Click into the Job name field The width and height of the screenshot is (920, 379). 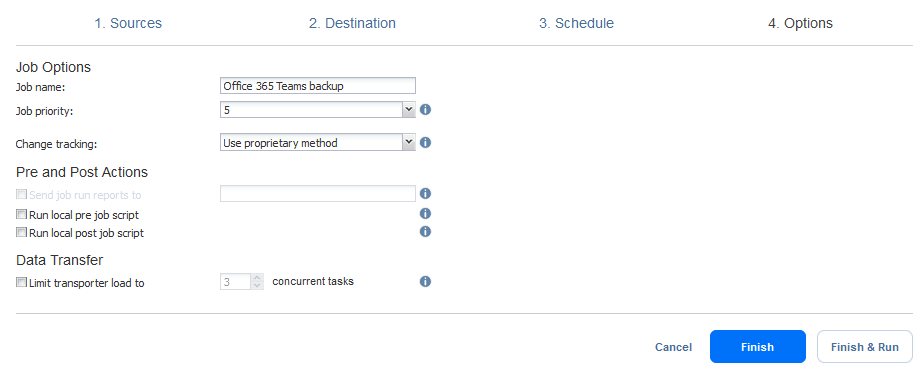pyautogui.click(x=318, y=86)
